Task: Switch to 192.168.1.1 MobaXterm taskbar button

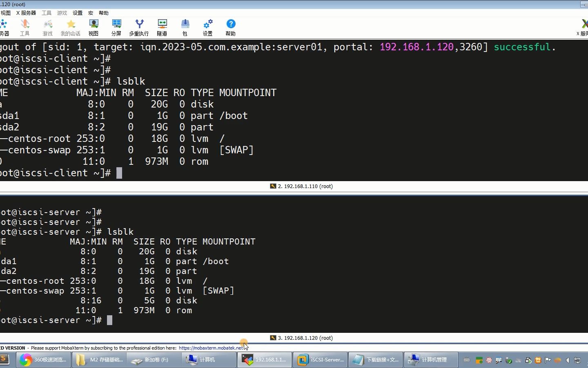Action: (264, 360)
